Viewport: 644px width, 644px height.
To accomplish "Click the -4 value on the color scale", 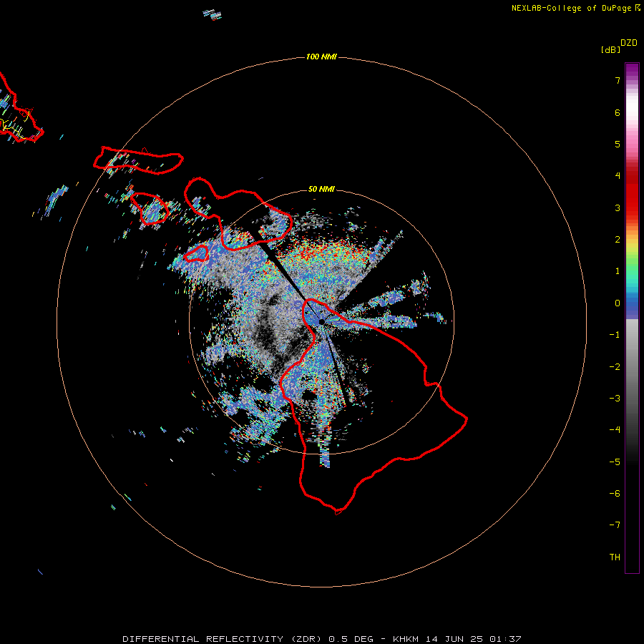I will coord(615,430).
